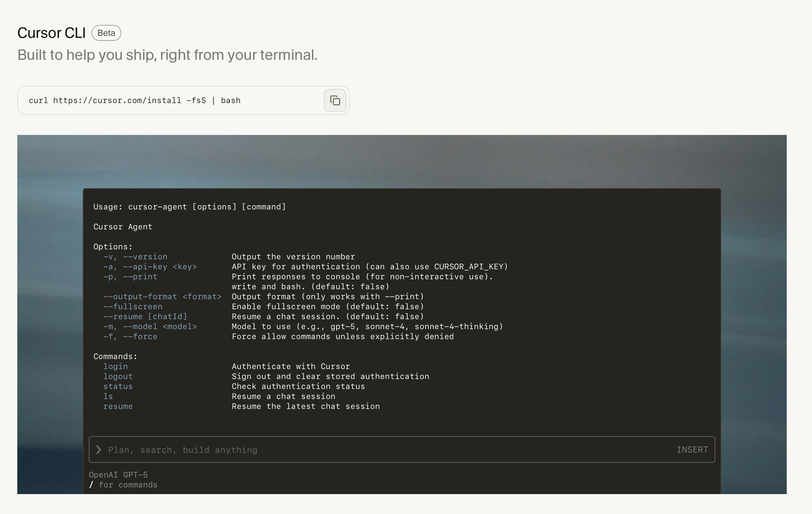Click the Cursor CLI heading

pyautogui.click(x=52, y=33)
